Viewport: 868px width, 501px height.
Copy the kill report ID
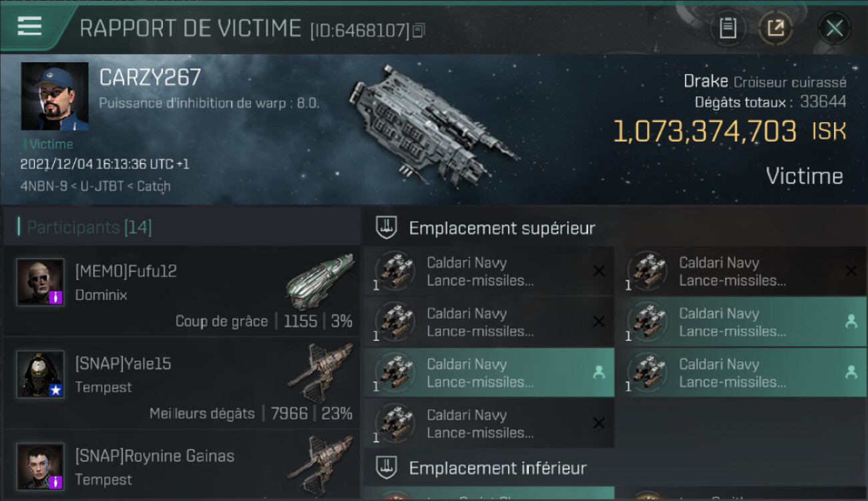tap(419, 31)
